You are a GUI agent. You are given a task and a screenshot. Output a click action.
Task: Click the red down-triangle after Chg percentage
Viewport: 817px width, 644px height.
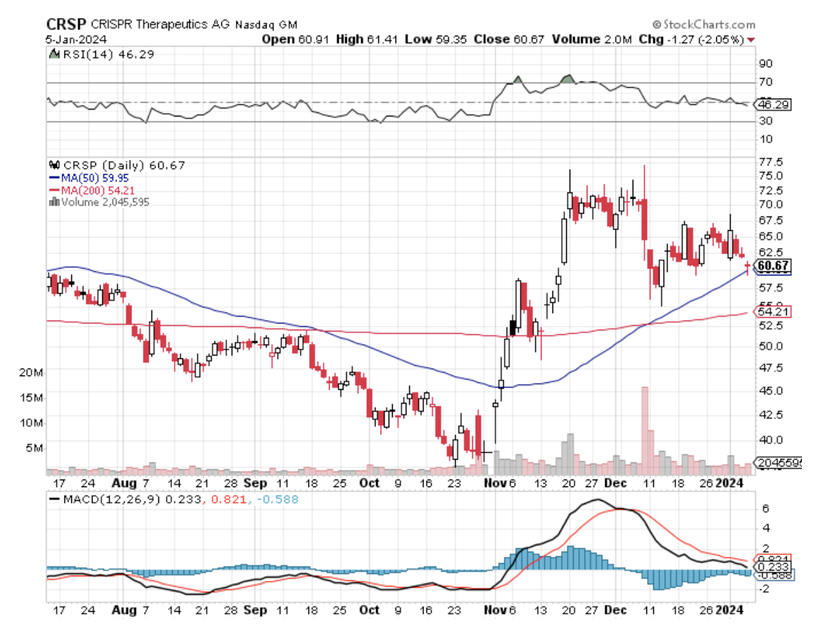click(x=752, y=40)
